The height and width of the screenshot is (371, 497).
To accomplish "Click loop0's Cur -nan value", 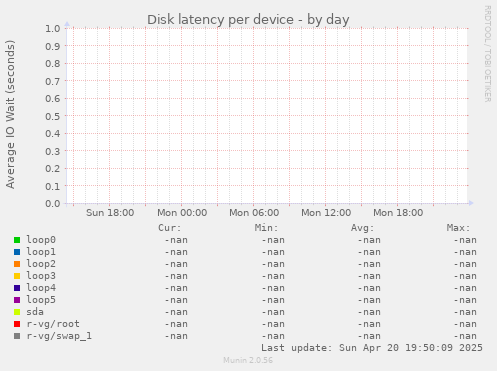I will [176, 240].
